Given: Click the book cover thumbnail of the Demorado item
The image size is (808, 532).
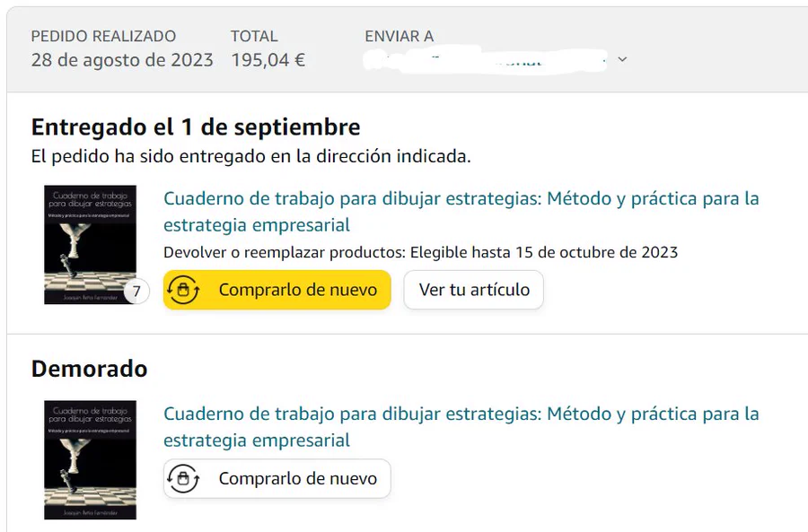Looking at the screenshot, I should tap(90, 459).
